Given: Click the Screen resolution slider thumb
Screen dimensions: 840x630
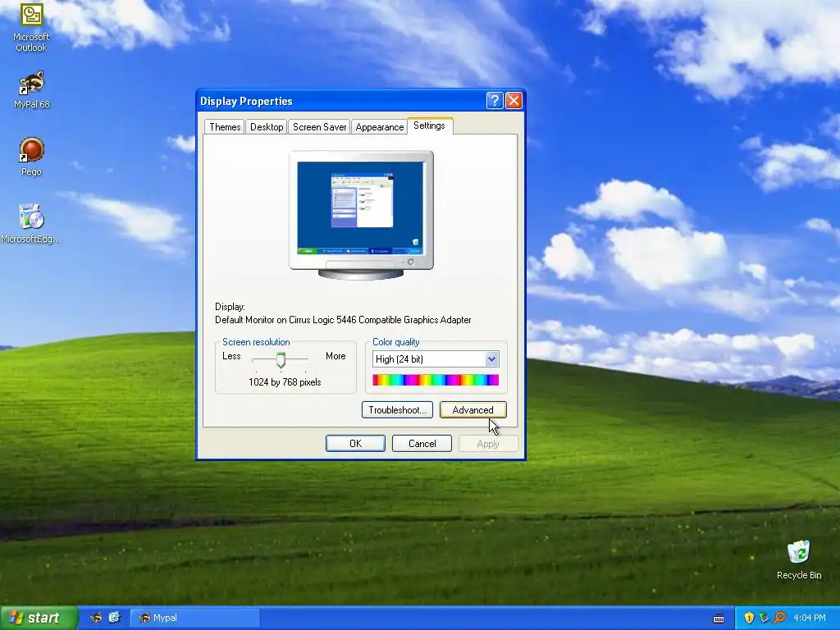Looking at the screenshot, I should tap(281, 360).
